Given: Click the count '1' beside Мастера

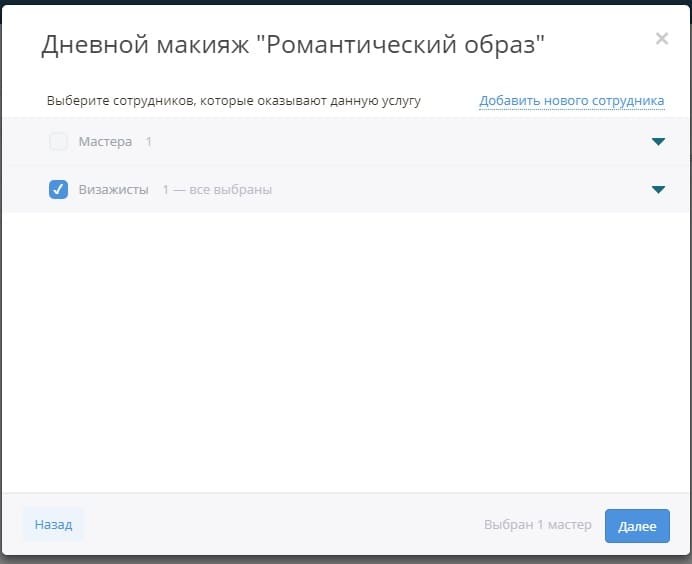Looking at the screenshot, I should coord(149,142).
